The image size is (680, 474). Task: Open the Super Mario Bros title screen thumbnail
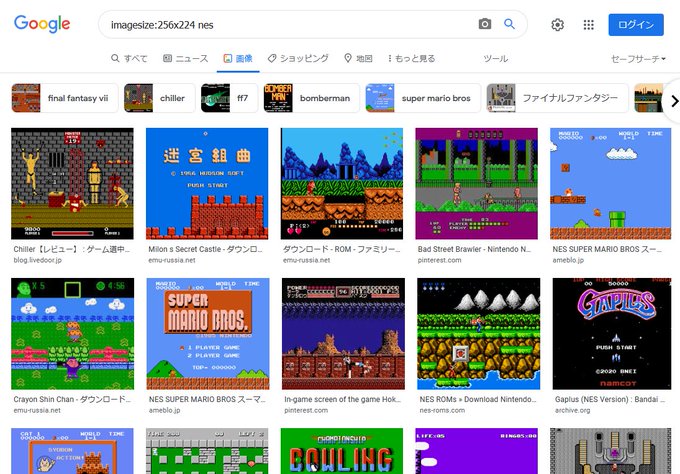point(208,333)
